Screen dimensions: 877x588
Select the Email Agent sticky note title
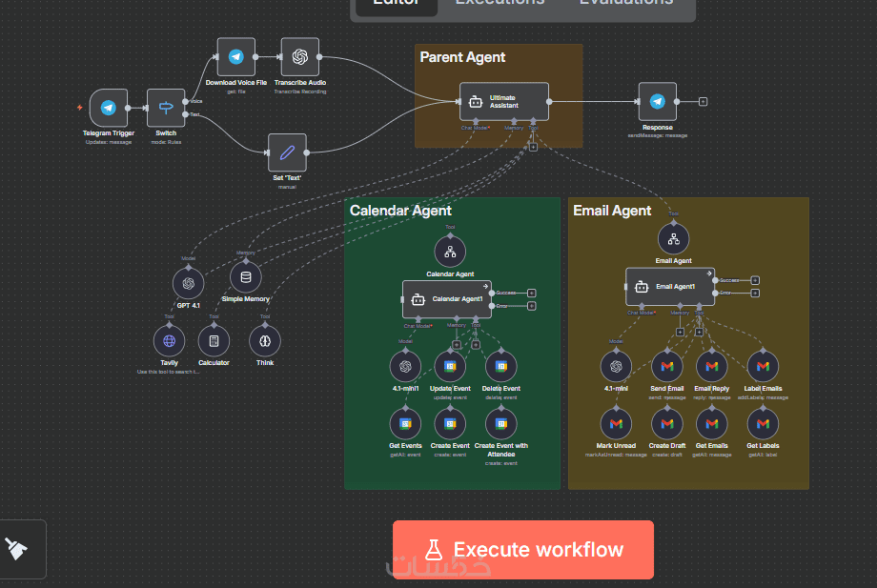pyautogui.click(x=612, y=211)
